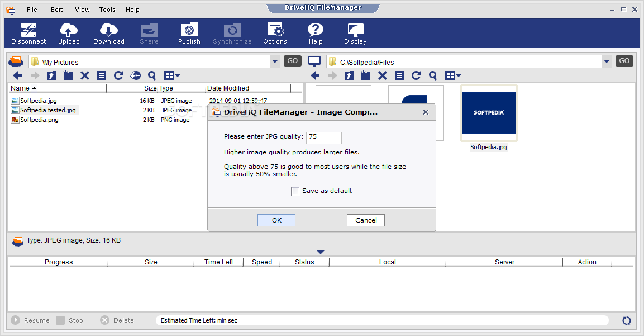Search in the local files pane
This screenshot has height=336, width=644.
coord(433,75)
